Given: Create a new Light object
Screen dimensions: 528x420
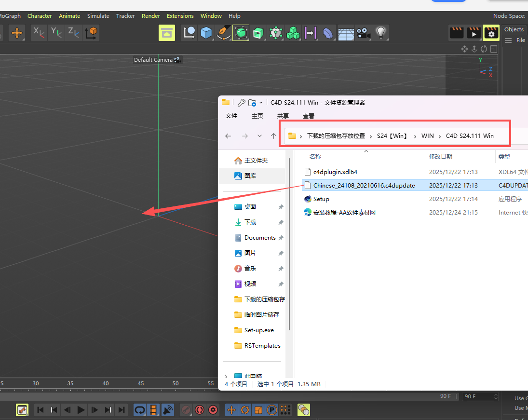Looking at the screenshot, I should click(x=380, y=33).
